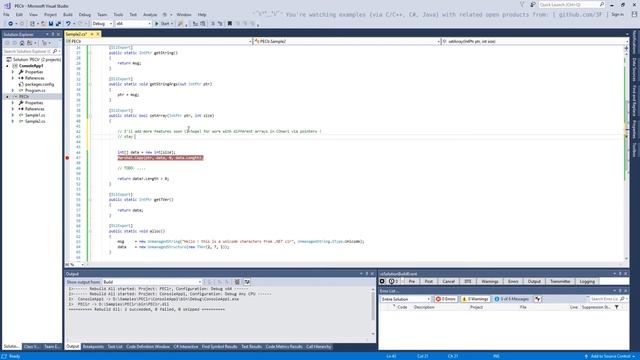The width and height of the screenshot is (640, 360).
Task: Select Sample2.cs in Solution Explorer
Action: click(35, 121)
